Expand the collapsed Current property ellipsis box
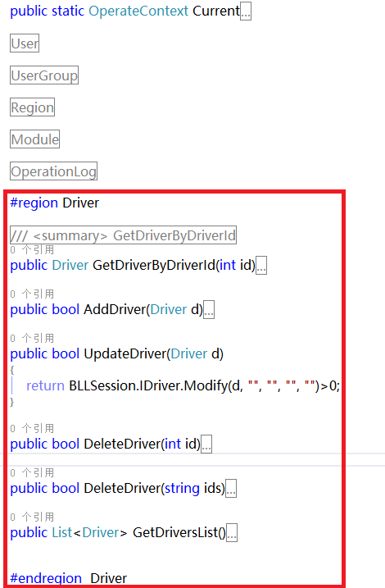Image resolution: width=385 pixels, height=588 pixels. 246,11
